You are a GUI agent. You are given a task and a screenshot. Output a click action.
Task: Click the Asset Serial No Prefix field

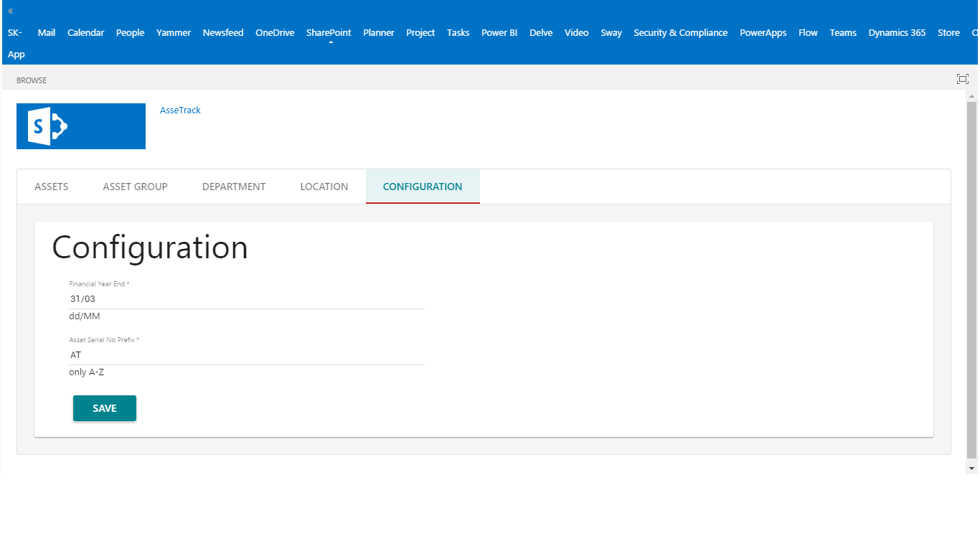point(247,355)
